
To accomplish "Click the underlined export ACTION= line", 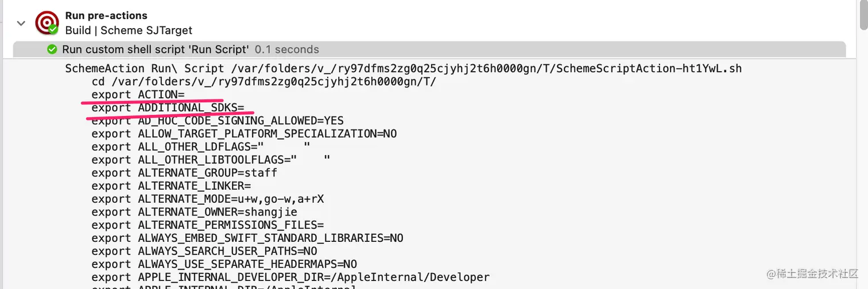I will coord(138,94).
